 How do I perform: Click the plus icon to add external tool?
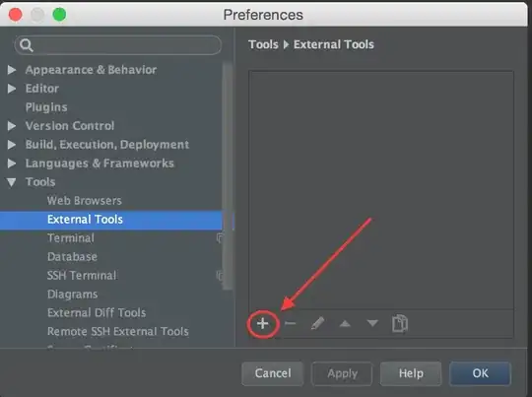[263, 323]
